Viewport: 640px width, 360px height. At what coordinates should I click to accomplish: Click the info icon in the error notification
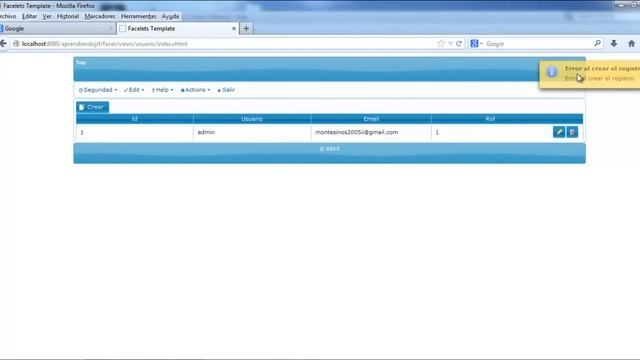coord(552,72)
